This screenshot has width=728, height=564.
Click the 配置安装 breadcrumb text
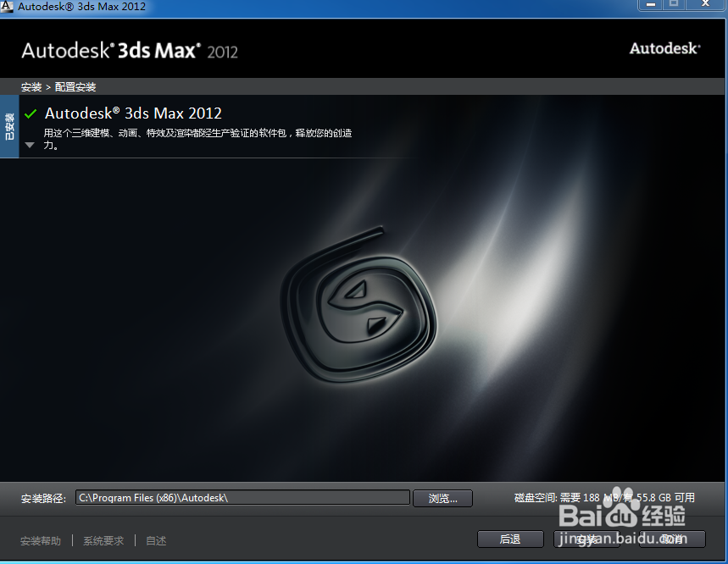tap(75, 87)
